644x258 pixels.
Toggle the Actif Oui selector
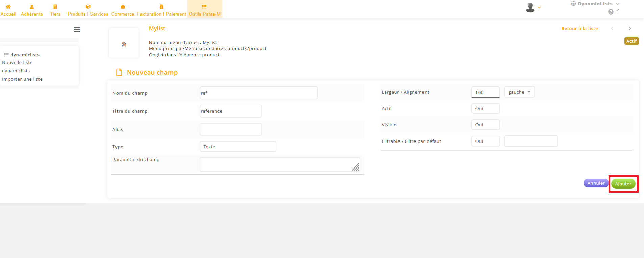485,108
